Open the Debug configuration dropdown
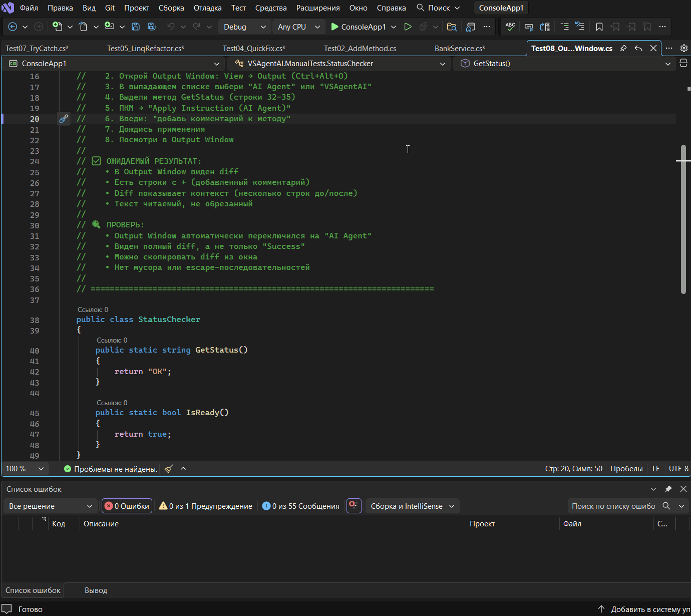691x616 pixels. (x=244, y=27)
